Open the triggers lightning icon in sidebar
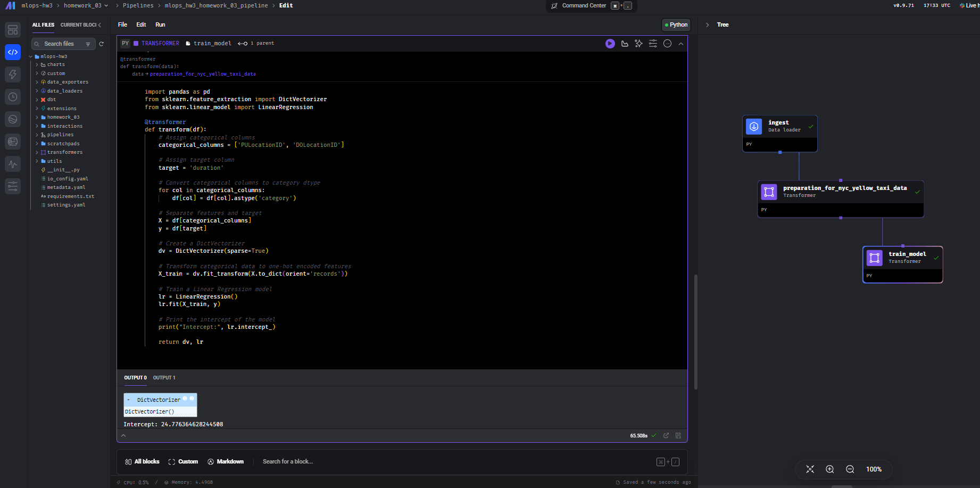Image resolution: width=980 pixels, height=488 pixels. coord(13,75)
